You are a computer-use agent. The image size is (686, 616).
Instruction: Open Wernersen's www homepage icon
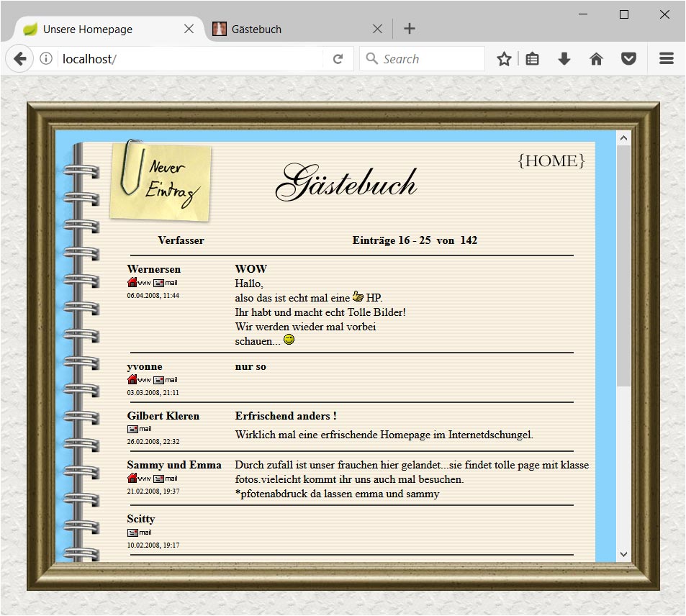139,282
